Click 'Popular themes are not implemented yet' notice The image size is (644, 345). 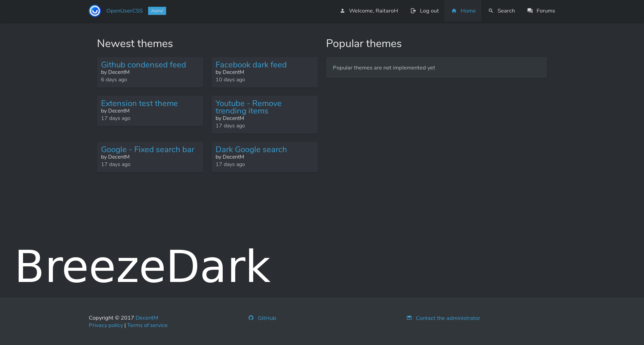point(384,68)
